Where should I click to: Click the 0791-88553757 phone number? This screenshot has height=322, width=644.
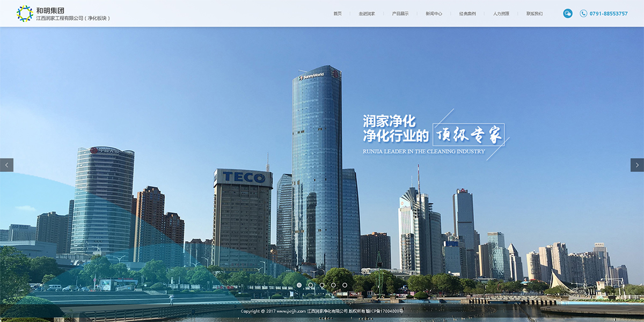tap(608, 14)
